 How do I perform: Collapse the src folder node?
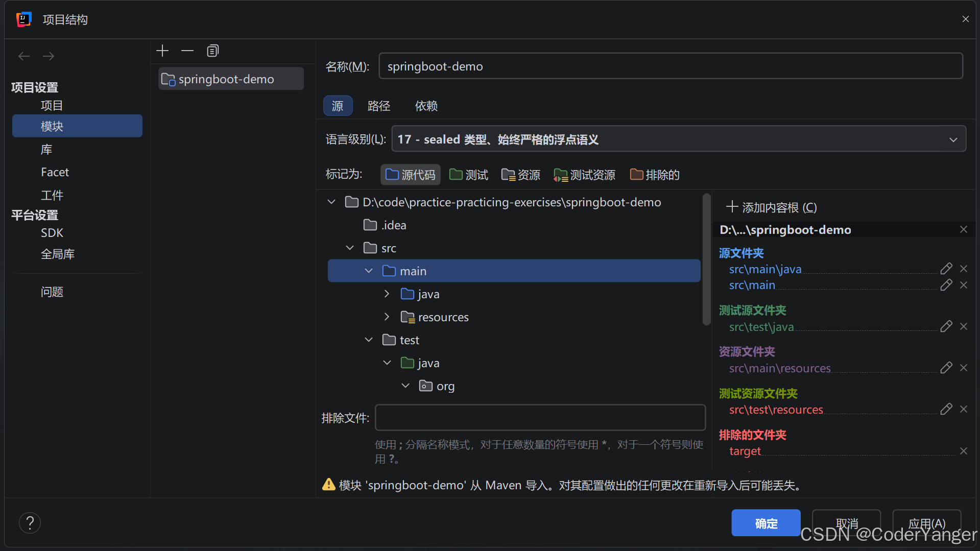[350, 248]
